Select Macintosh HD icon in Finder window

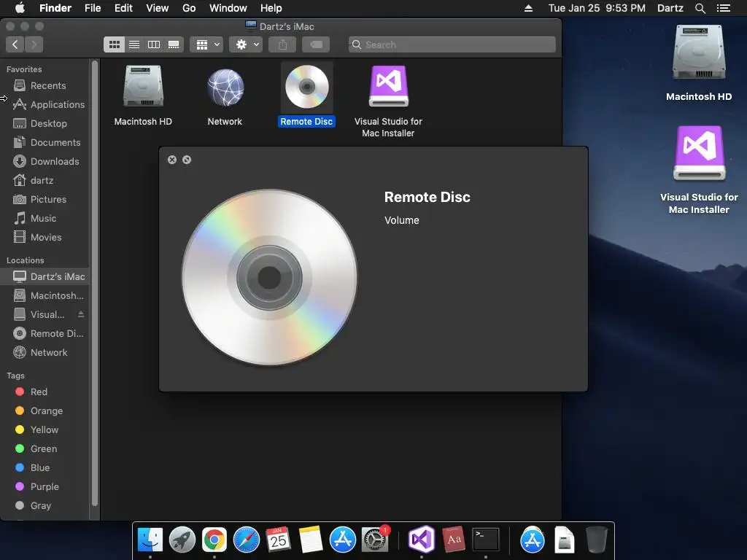143,87
